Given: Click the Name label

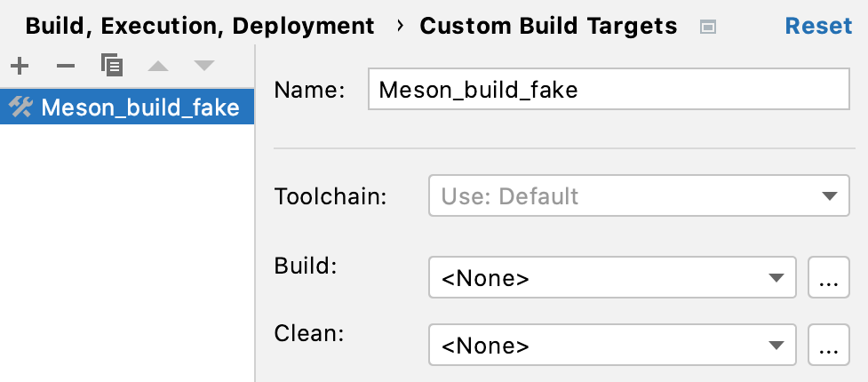Looking at the screenshot, I should coord(309,90).
